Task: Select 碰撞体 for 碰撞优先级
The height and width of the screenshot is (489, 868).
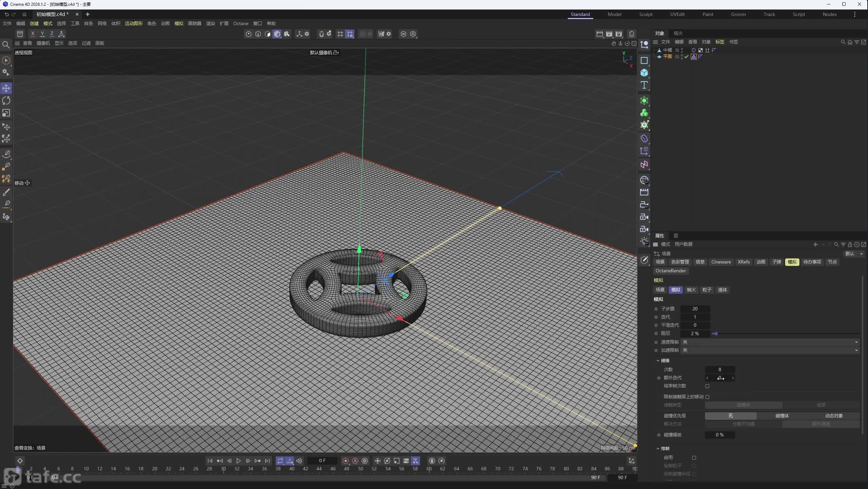Action: [782, 416]
